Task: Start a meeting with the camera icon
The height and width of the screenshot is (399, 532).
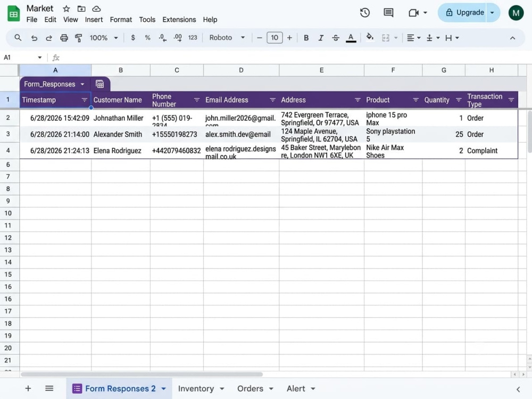Action: pyautogui.click(x=413, y=13)
